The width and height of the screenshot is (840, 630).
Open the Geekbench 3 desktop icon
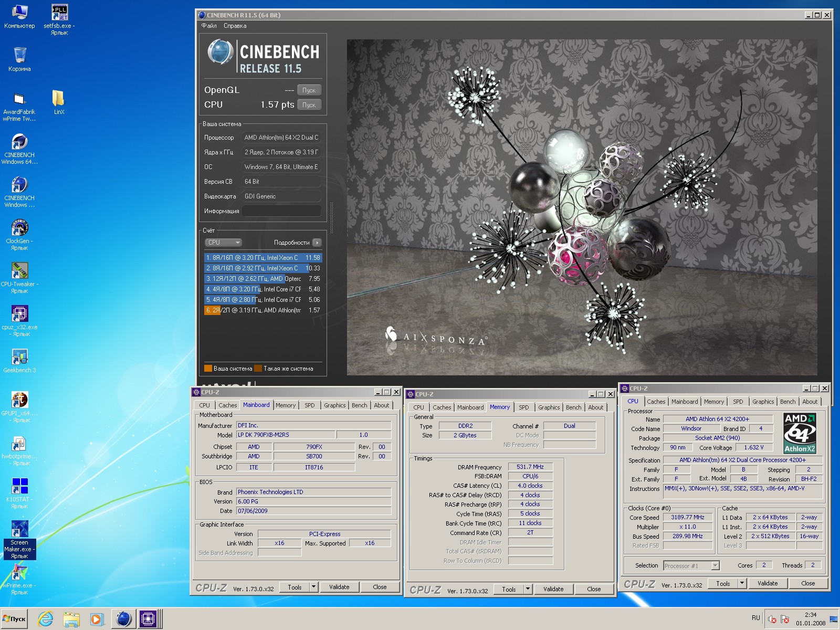[x=19, y=361]
